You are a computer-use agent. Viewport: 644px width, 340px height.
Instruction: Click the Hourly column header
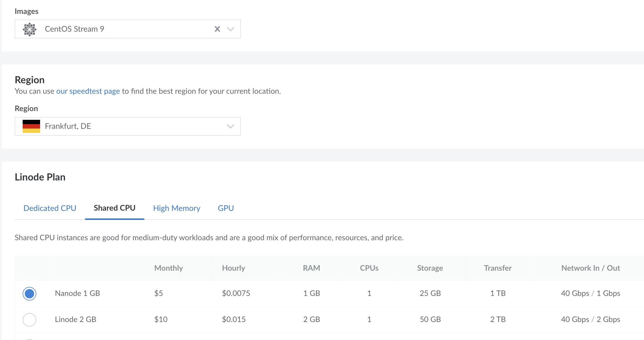tap(233, 268)
